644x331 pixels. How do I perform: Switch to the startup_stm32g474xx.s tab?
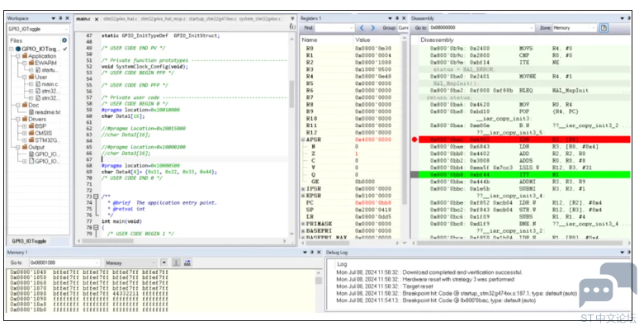click(x=212, y=19)
